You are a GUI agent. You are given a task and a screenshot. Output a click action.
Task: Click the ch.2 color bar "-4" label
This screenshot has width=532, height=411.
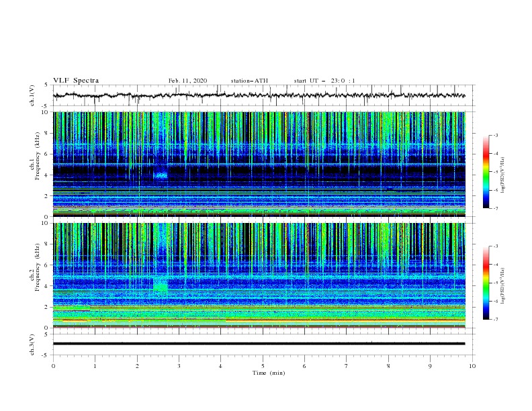click(x=495, y=265)
